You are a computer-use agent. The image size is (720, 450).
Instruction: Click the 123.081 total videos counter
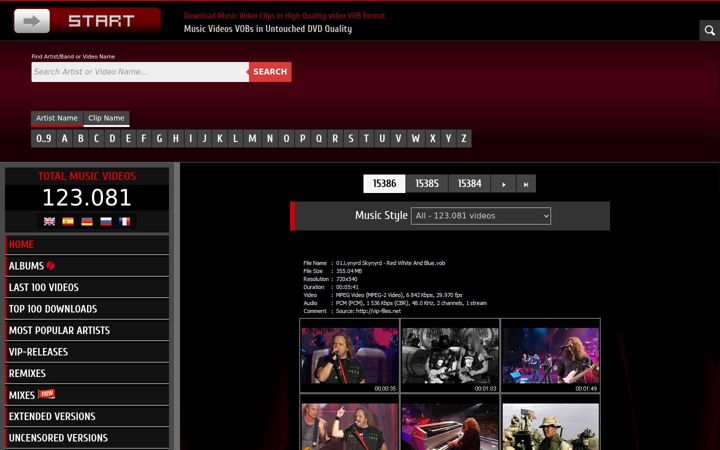[x=87, y=198]
